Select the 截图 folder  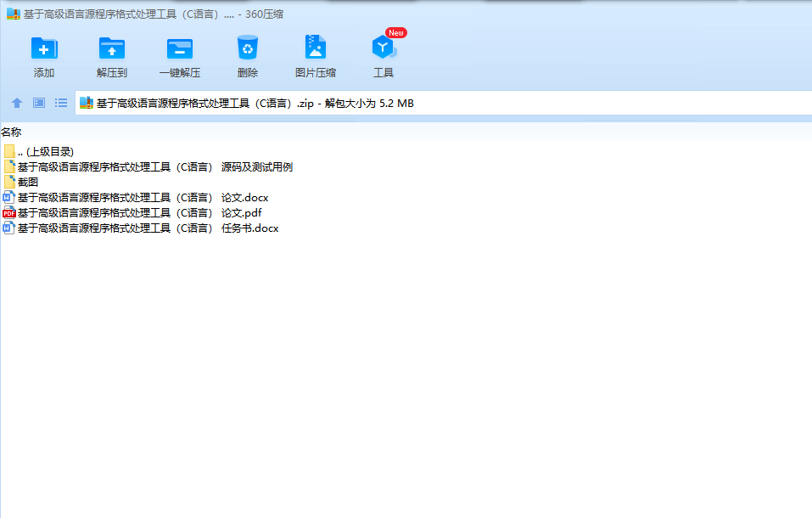(x=20, y=182)
